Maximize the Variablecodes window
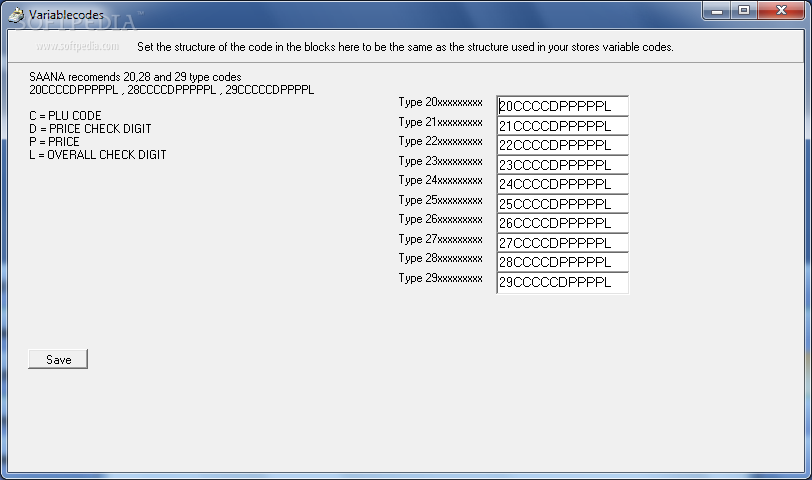The height and width of the screenshot is (480, 812). [x=744, y=10]
